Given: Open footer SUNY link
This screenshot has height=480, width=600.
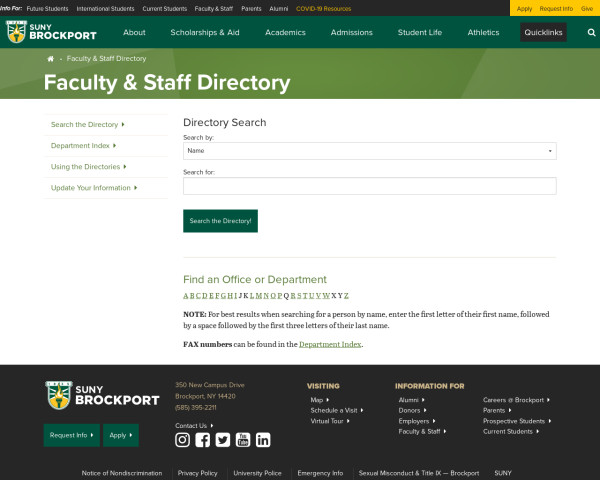Looking at the screenshot, I should [x=503, y=473].
